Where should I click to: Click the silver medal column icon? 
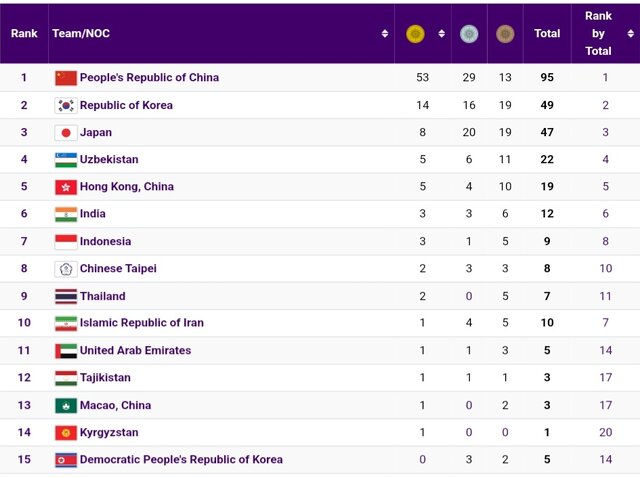click(468, 34)
